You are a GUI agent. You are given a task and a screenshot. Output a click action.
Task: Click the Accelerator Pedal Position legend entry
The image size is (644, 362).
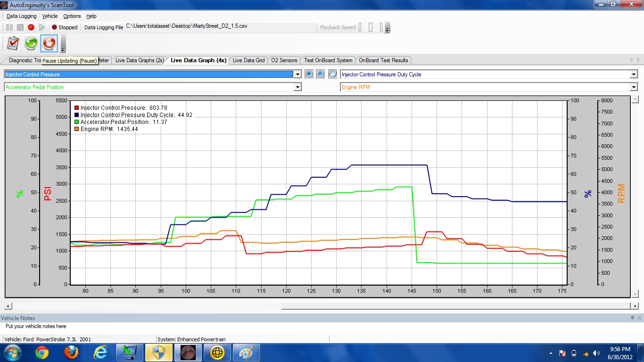click(x=121, y=122)
